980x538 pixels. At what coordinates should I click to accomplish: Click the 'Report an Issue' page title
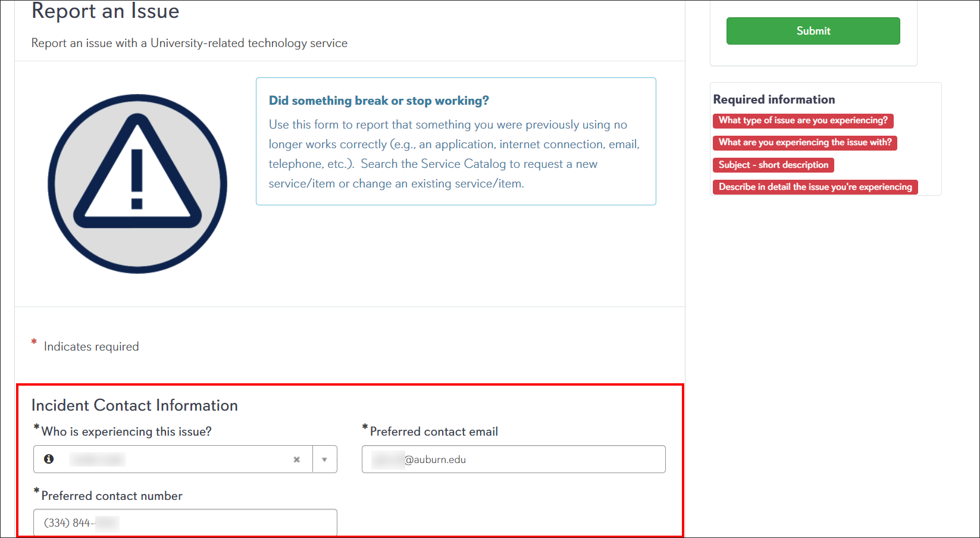[x=105, y=11]
